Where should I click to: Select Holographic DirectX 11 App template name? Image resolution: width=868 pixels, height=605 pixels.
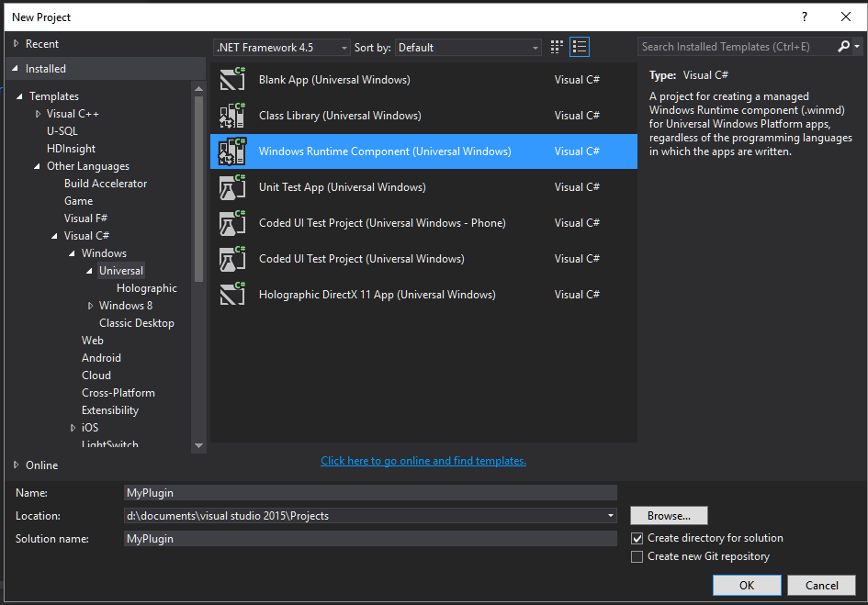click(377, 295)
